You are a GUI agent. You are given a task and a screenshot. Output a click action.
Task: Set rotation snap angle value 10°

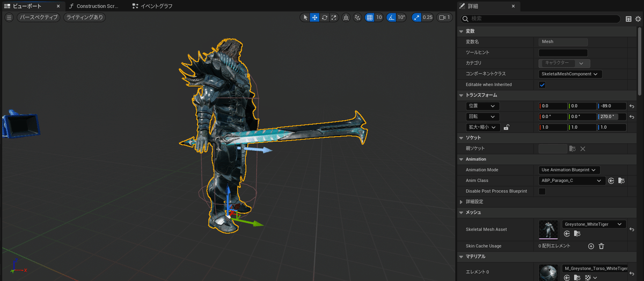click(x=401, y=17)
